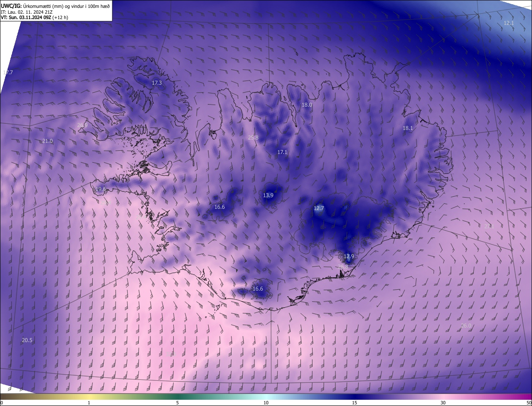Click the 19.6 value label
This screenshot has height=406, width=532.
pos(101,189)
